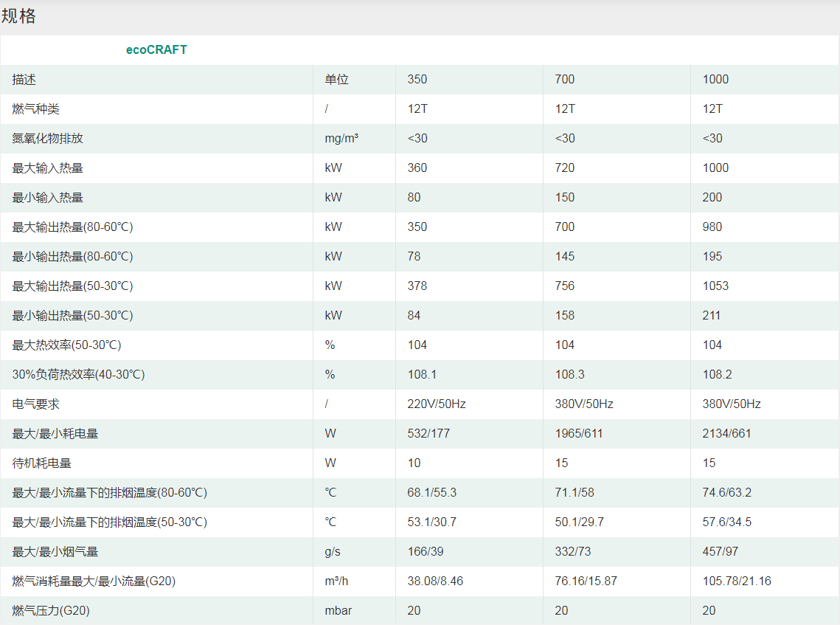Screen dimensions: 840x625
Task: Click the 燃气压力(G20) row label
Action: coord(52,611)
